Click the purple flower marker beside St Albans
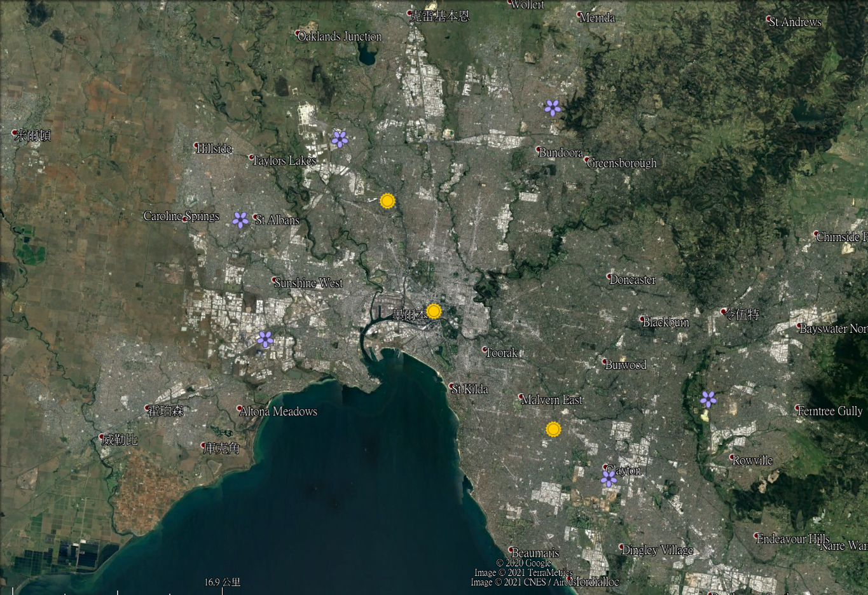Viewport: 868px width, 595px height. [240, 220]
